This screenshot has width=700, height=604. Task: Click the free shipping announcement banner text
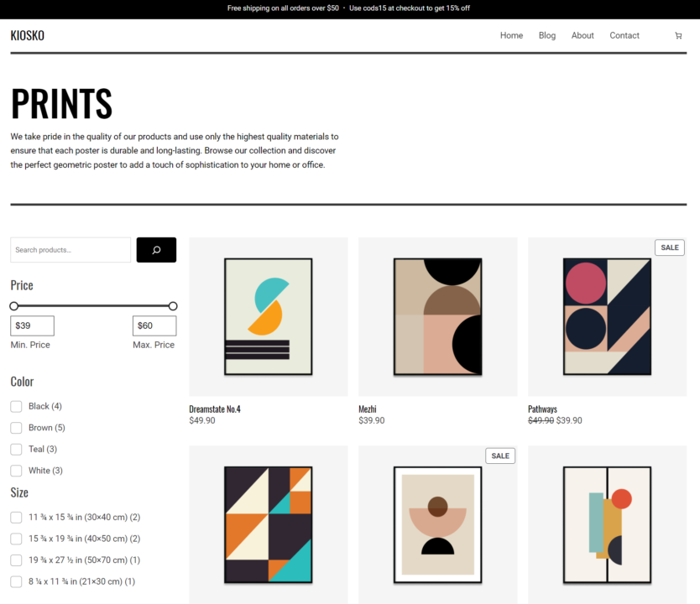pyautogui.click(x=283, y=8)
